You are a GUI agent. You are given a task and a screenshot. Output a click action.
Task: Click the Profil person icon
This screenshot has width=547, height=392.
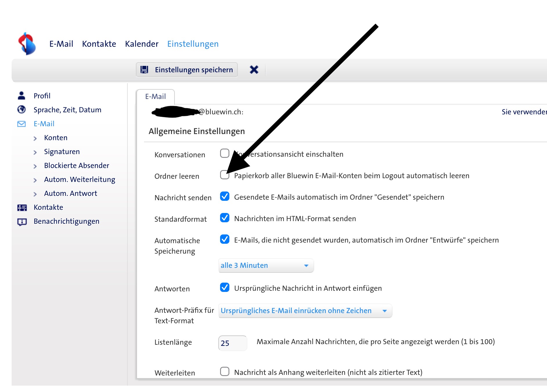click(x=21, y=96)
